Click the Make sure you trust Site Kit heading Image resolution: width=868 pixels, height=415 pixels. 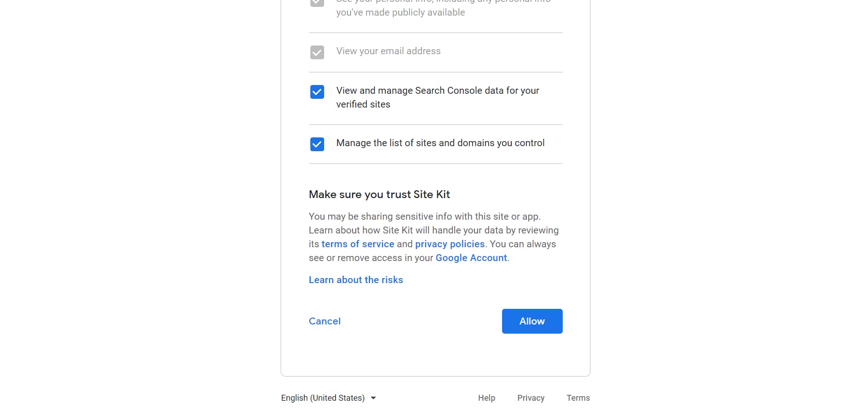379,194
